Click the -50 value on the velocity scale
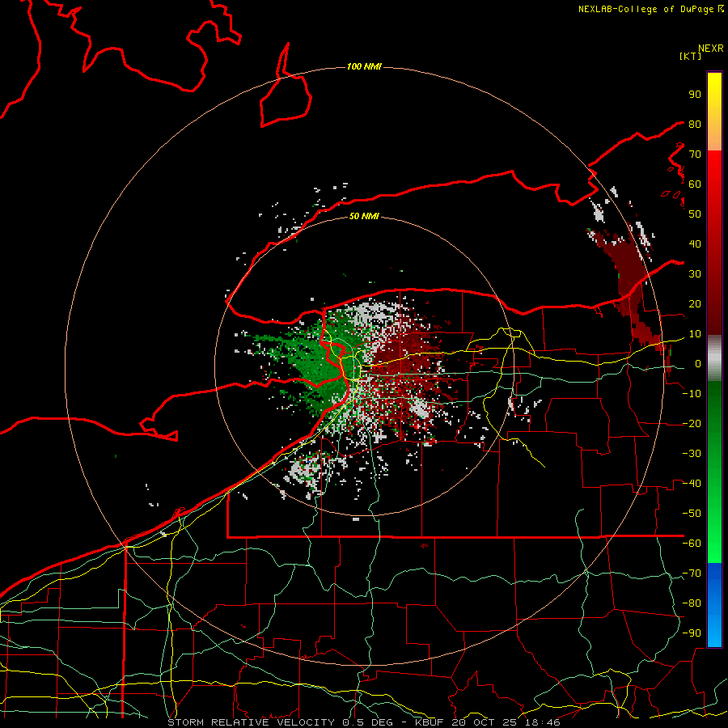The image size is (728, 728). pyautogui.click(x=692, y=514)
